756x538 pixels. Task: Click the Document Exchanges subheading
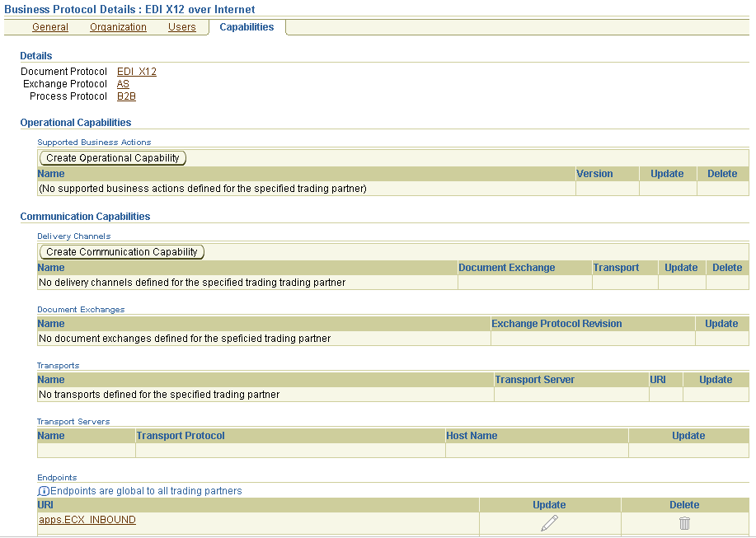tap(81, 309)
